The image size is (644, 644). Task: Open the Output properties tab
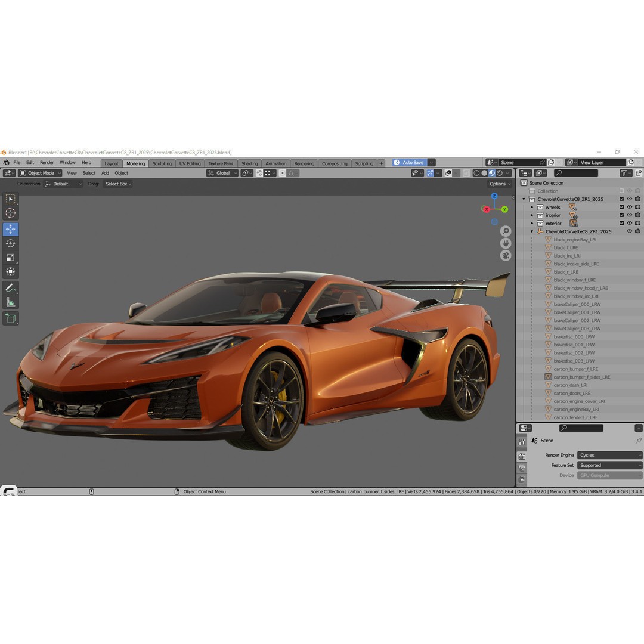(x=522, y=468)
